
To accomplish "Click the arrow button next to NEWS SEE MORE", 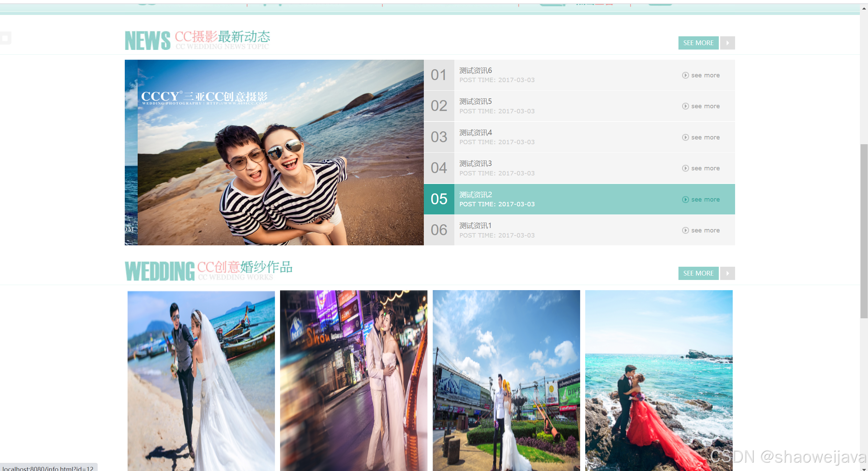I will (727, 43).
